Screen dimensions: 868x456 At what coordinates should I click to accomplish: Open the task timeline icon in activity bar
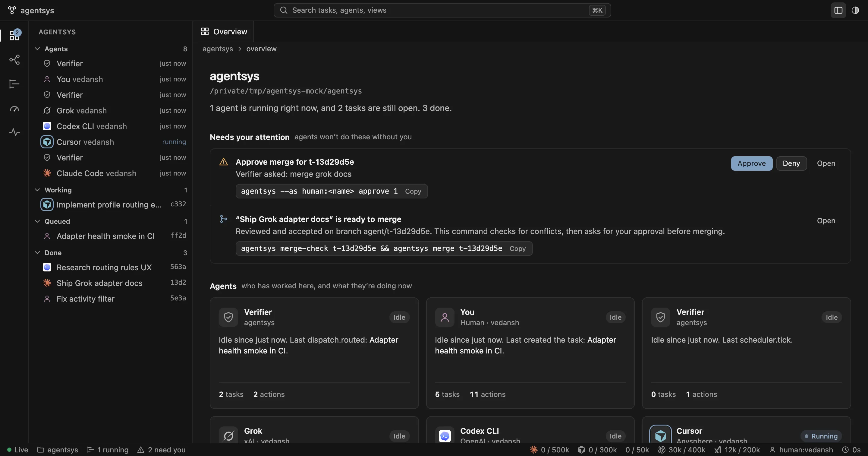click(14, 84)
